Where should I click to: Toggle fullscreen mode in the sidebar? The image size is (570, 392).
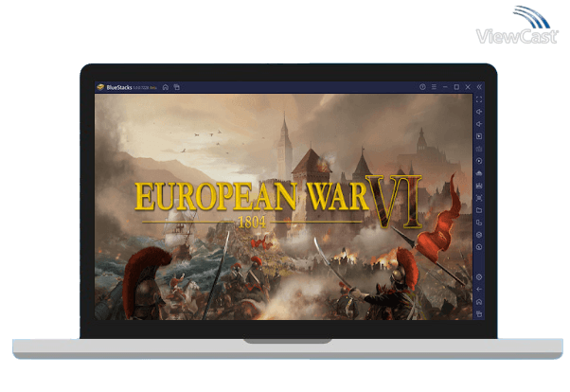click(x=479, y=99)
